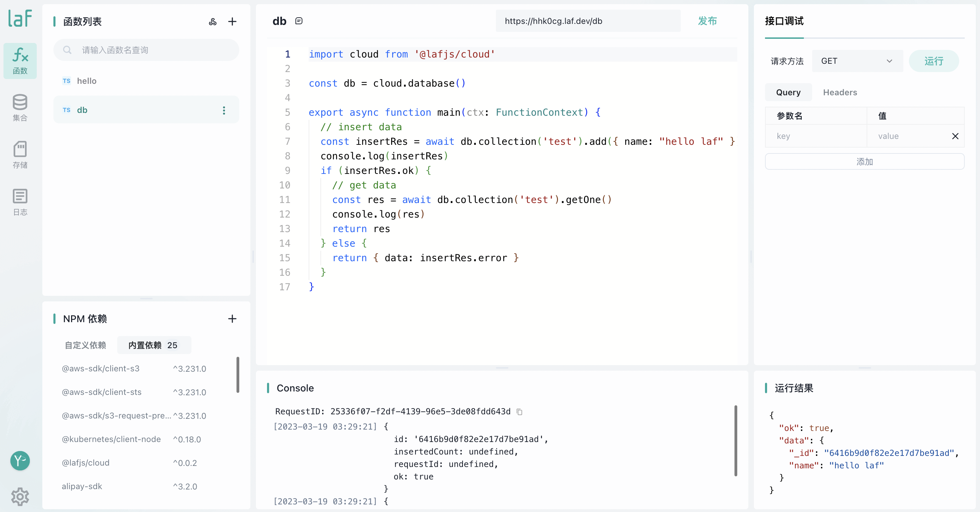Click the settings gear icon
980x512 pixels.
(20, 496)
